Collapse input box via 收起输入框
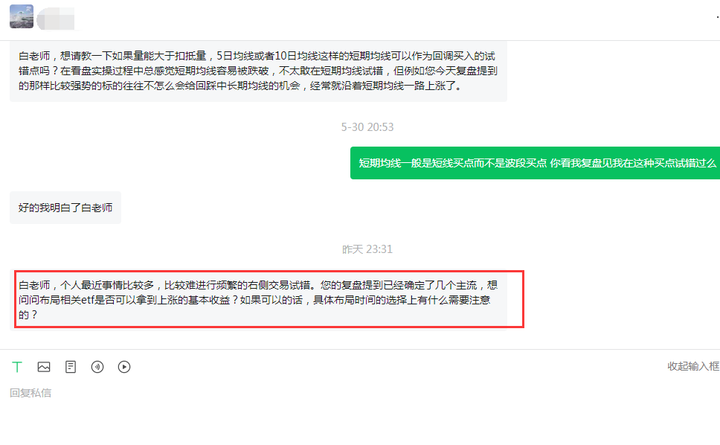The width and height of the screenshot is (720, 445). coord(693,366)
